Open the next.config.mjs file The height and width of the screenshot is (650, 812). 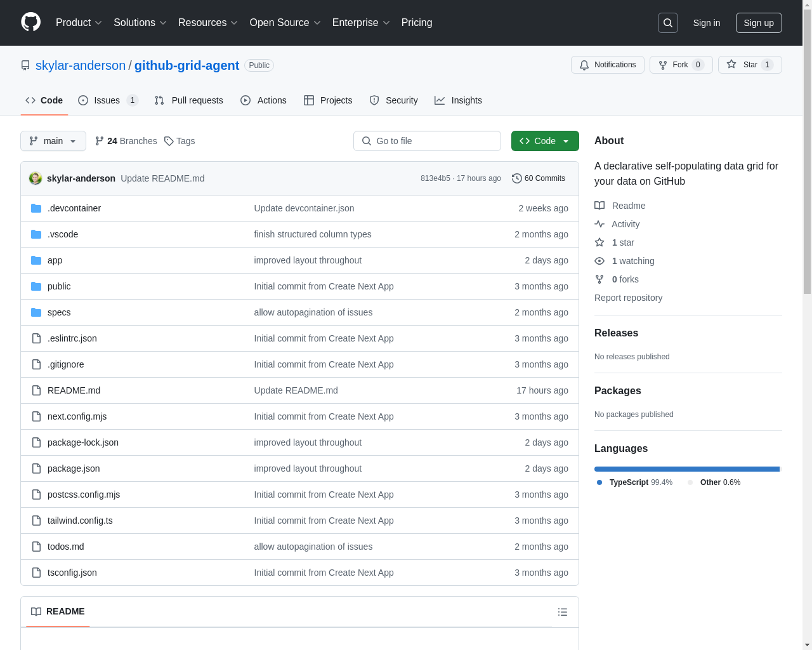coord(77,416)
